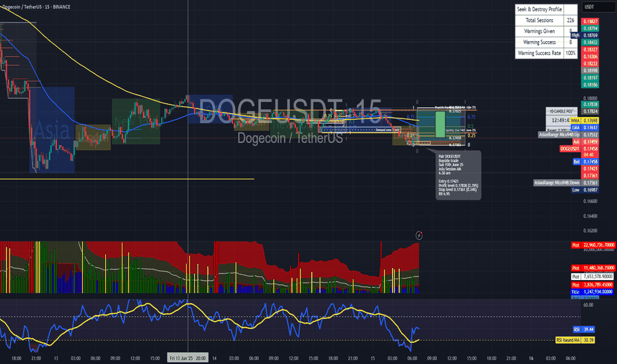Image resolution: width=617 pixels, height=364 pixels.
Task: Click the Warning Success Rate 100% cell
Action: 571,53
